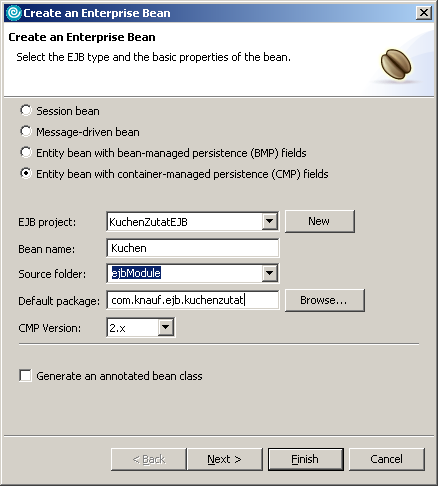438x486 pixels.
Task: Click the Next button
Action: click(x=225, y=459)
